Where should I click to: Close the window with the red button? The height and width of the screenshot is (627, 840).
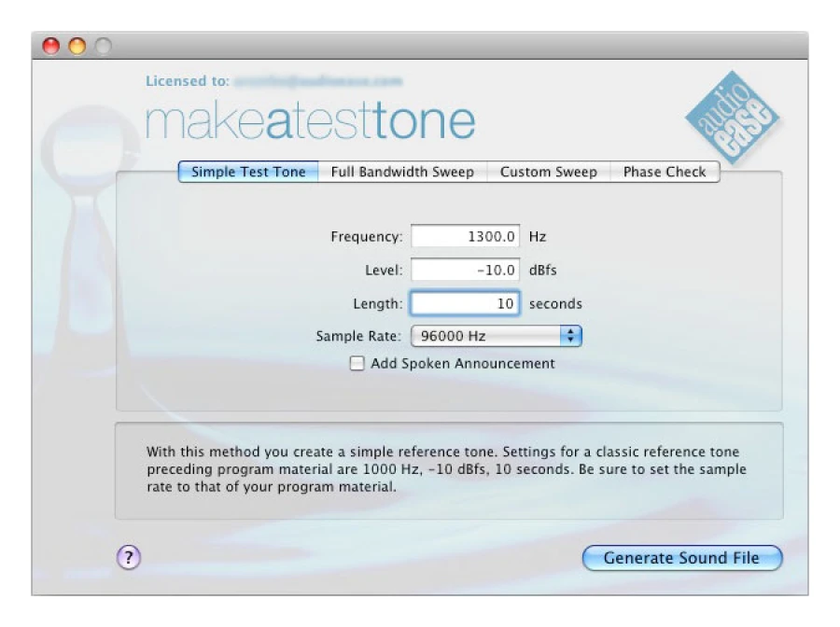click(51, 46)
